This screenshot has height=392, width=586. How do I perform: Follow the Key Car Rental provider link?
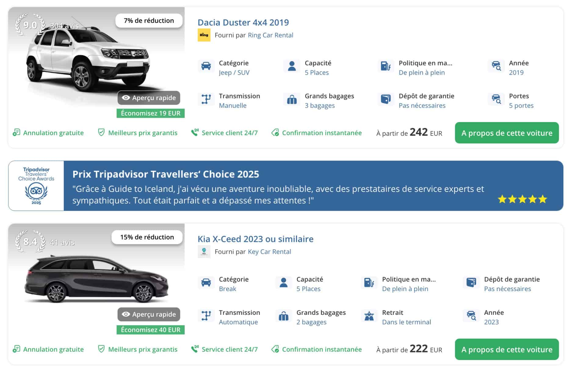tap(269, 252)
